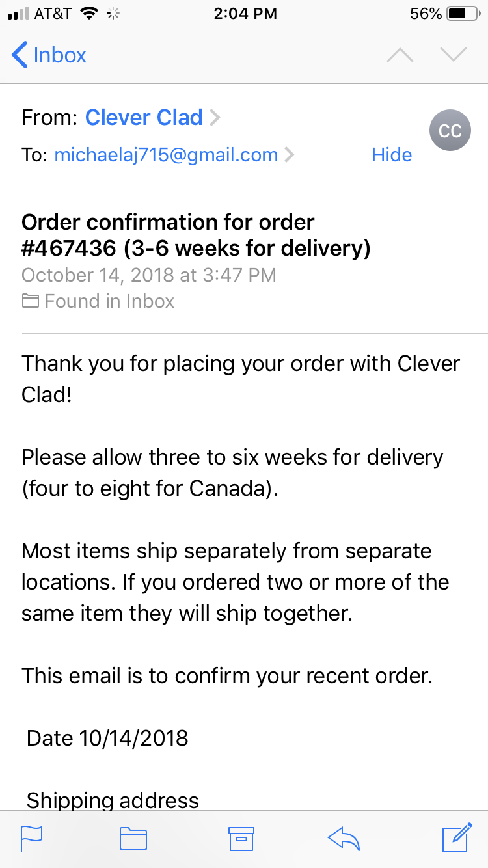Archive this email with the box icon
Image resolution: width=488 pixels, height=868 pixels.
coord(241,839)
